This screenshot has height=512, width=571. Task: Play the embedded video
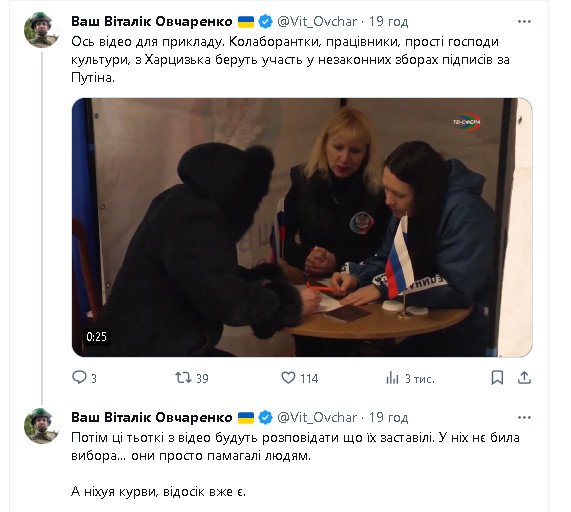click(x=302, y=227)
